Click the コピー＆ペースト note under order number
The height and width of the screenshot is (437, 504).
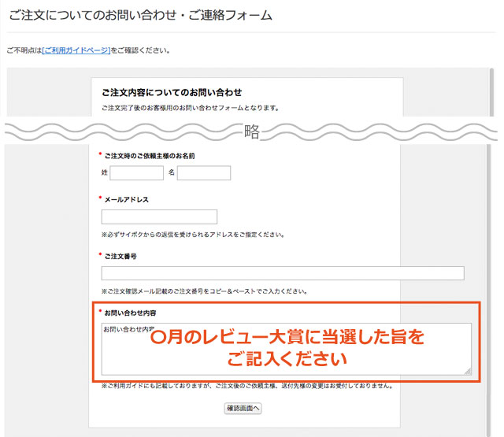203,291
